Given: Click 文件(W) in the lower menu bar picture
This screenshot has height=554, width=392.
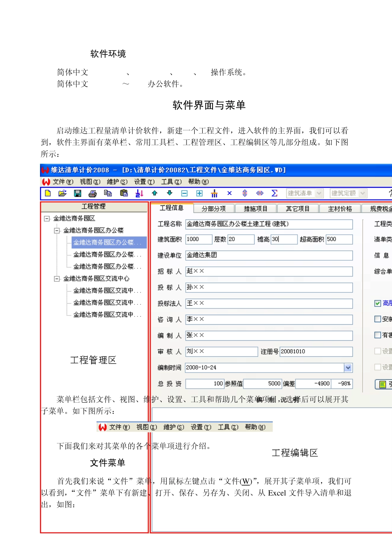Looking at the screenshot, I should pos(120,427).
